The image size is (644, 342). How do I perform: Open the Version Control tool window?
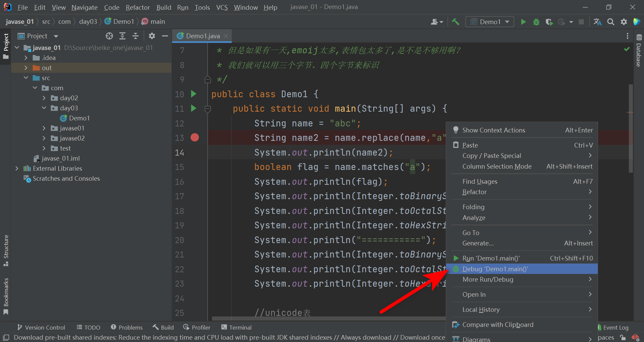coord(41,327)
